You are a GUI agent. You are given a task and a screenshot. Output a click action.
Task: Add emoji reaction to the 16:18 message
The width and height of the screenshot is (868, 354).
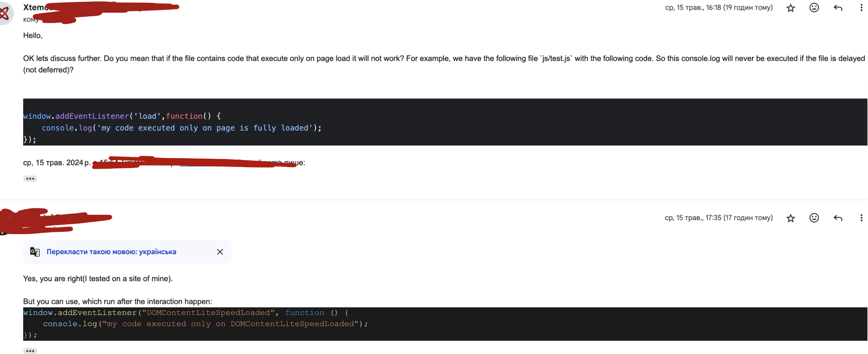[x=814, y=8]
